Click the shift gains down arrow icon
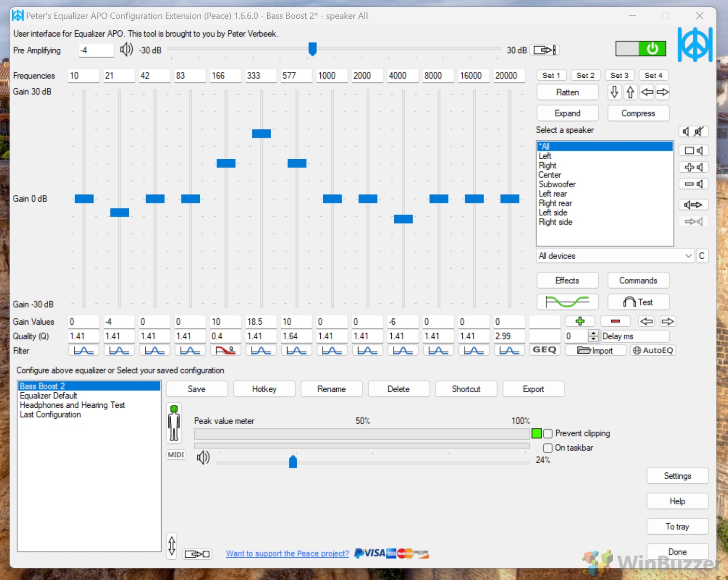Viewport: 728px width, 580px height. coord(614,92)
